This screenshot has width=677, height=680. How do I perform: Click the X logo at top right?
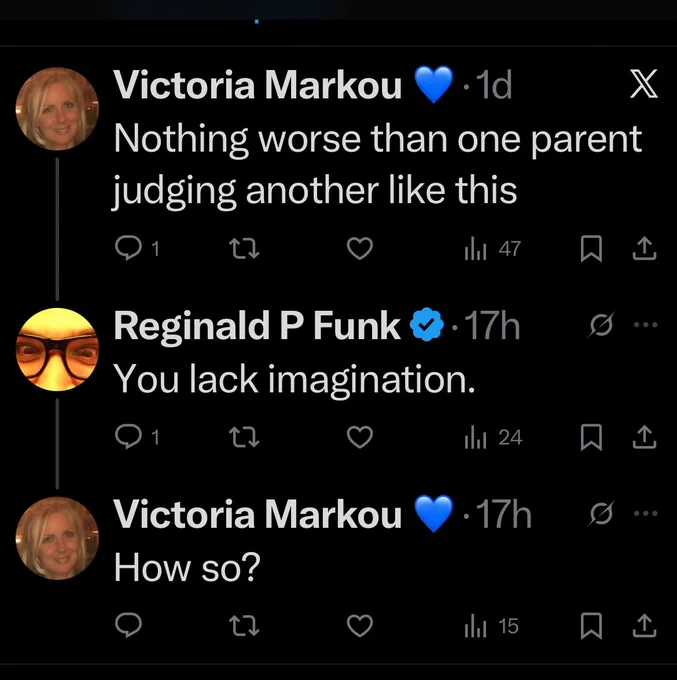point(644,83)
